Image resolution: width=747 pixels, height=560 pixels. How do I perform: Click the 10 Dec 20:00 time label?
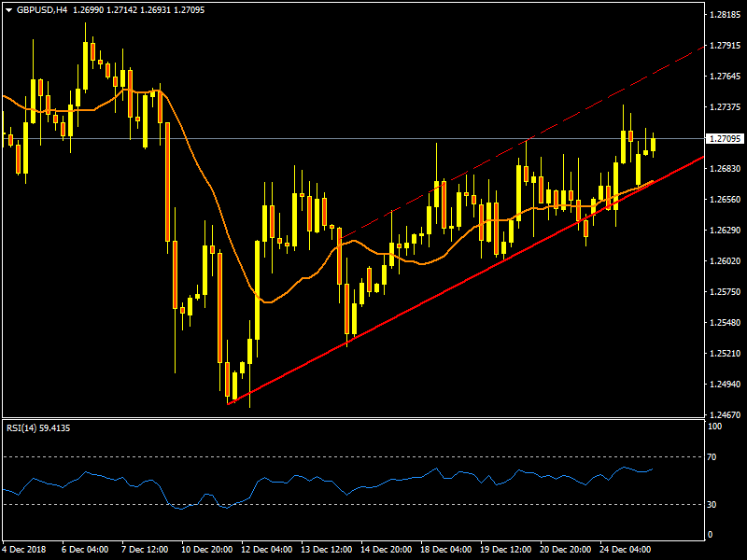204,548
